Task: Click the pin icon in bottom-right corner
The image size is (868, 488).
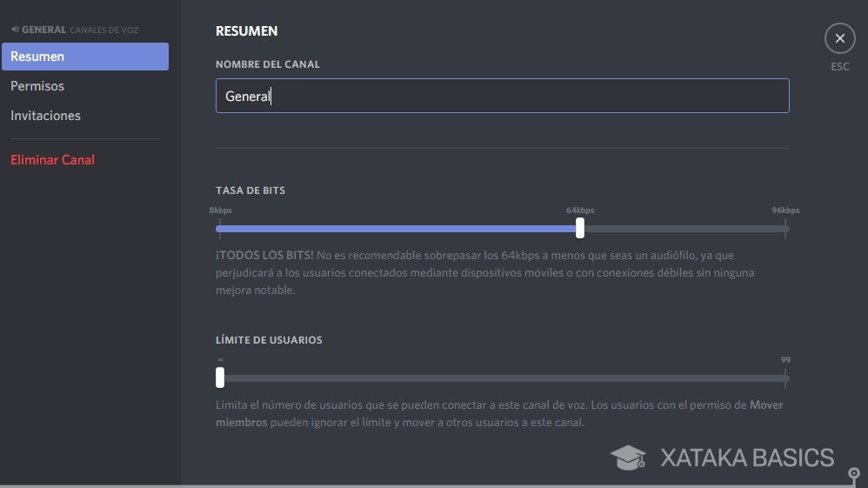Action: click(854, 475)
